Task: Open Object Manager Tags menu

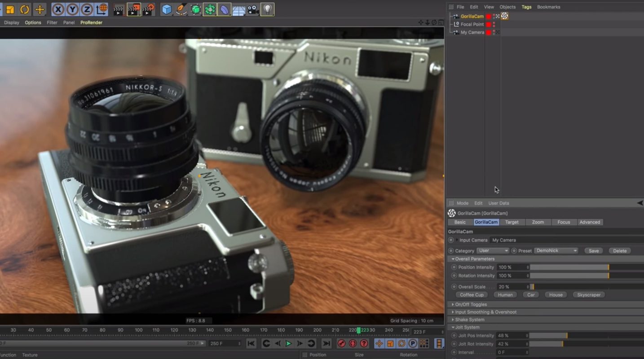Action: 526,7
